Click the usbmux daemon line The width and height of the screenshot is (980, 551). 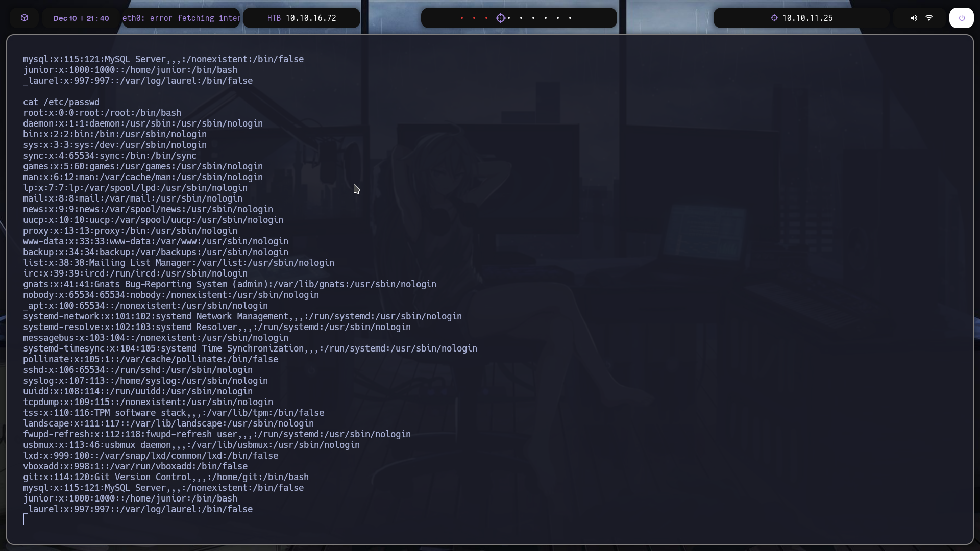tap(191, 445)
